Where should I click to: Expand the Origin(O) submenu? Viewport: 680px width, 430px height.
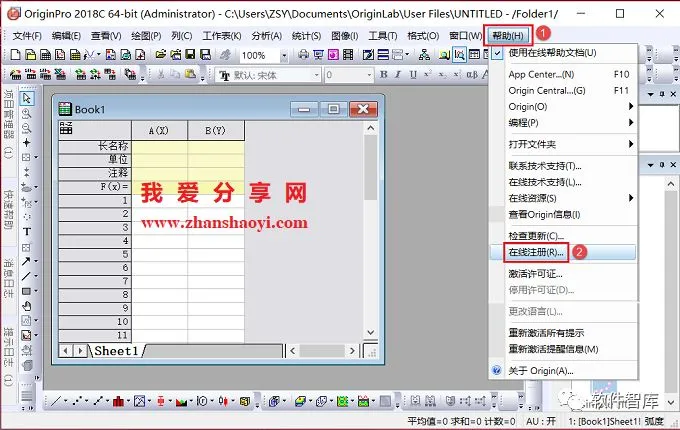(563, 107)
